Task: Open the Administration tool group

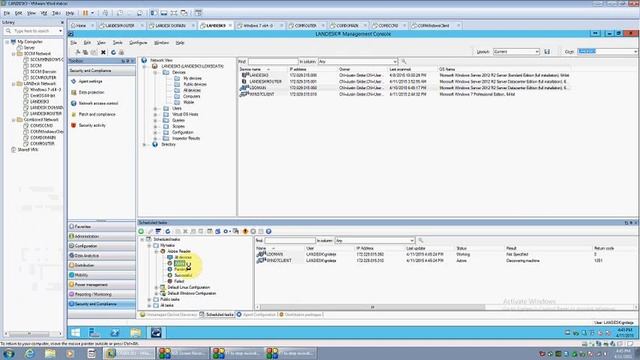Action: [101, 236]
